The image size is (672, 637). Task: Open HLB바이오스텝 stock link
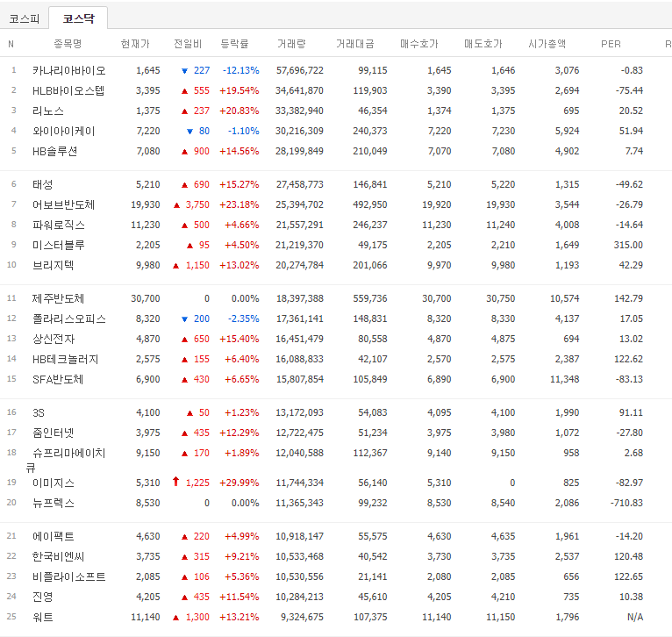coord(68,90)
